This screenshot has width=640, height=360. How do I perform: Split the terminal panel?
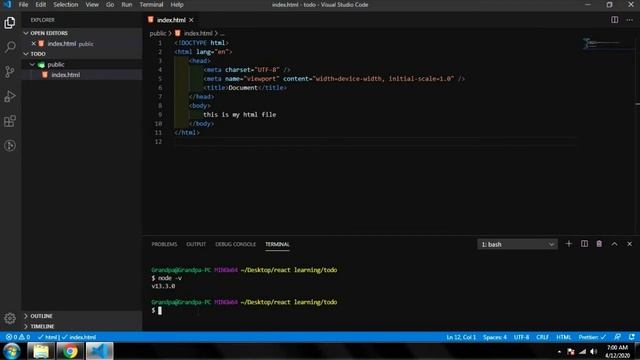tap(584, 244)
